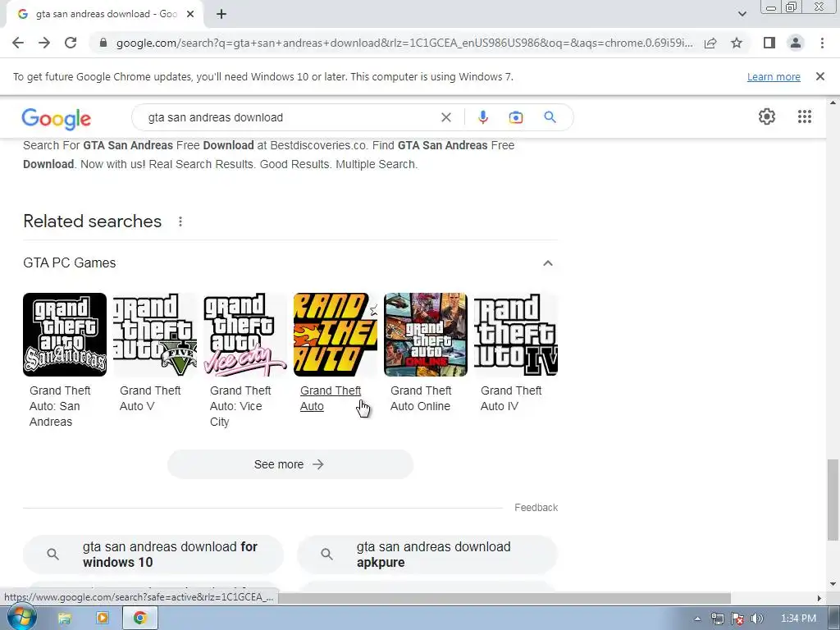Open Chrome side panel
Image resolution: width=840 pixels, height=630 pixels.
769,43
